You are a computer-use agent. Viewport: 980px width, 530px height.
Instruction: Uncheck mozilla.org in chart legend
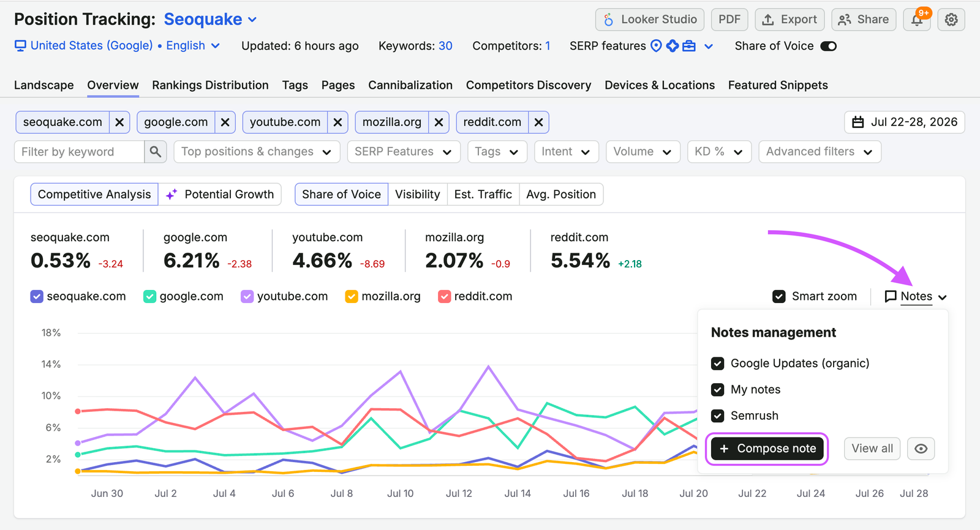[x=352, y=297]
